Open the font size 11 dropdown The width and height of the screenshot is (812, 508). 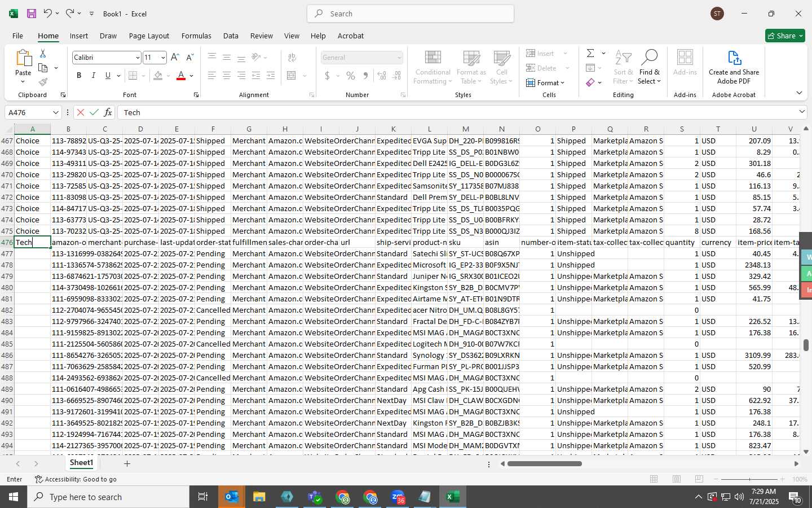tap(163, 58)
